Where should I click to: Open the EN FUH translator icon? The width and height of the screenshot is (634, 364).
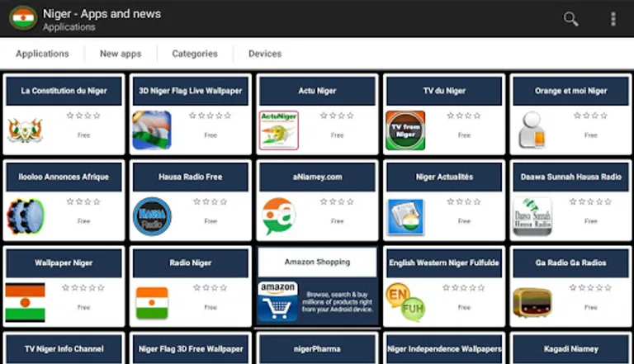click(405, 303)
